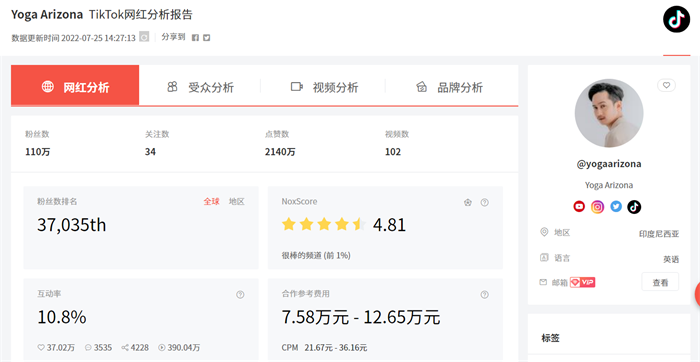Viewport: 700px width, 362px height.
Task: Refresh data using the update time icon
Action: [144, 37]
